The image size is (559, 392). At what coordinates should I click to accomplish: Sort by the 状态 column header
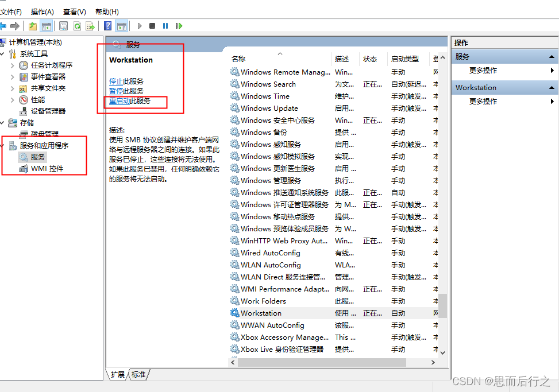373,59
